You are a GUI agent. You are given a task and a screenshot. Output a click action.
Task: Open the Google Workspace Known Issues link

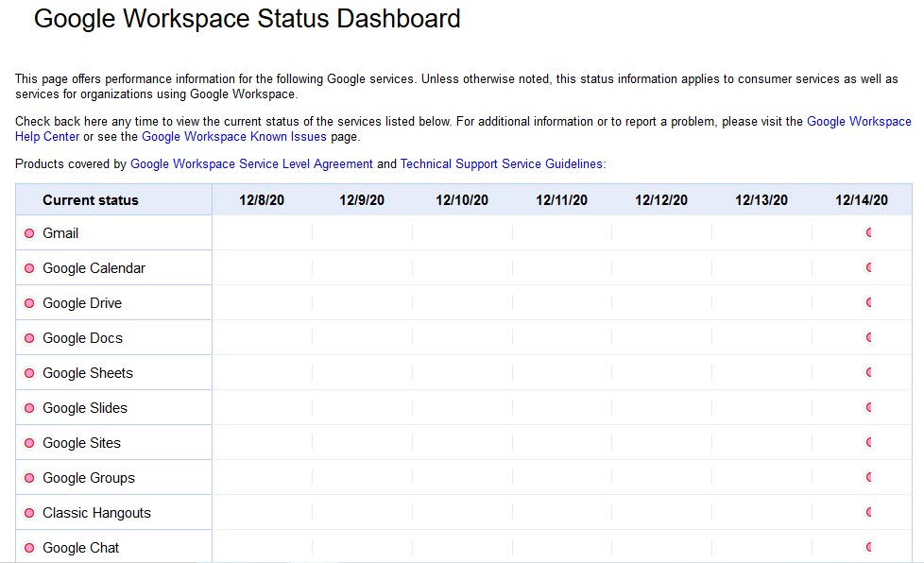tap(234, 137)
